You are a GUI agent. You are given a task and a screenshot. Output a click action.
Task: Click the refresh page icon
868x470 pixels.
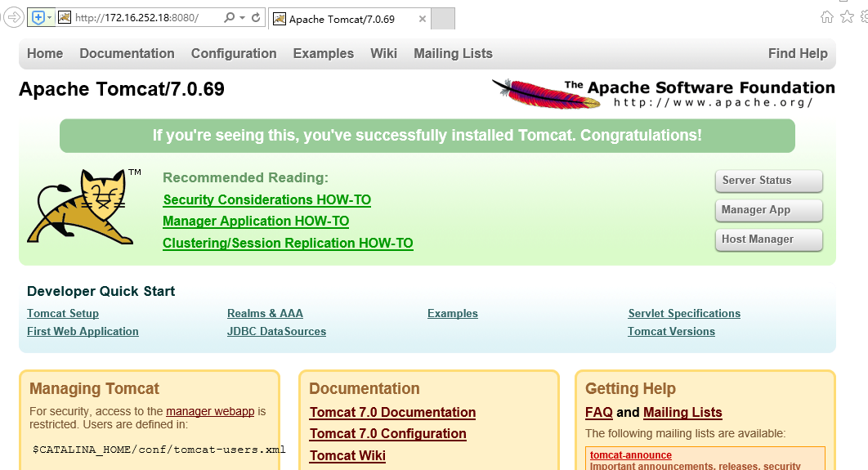[x=256, y=18]
